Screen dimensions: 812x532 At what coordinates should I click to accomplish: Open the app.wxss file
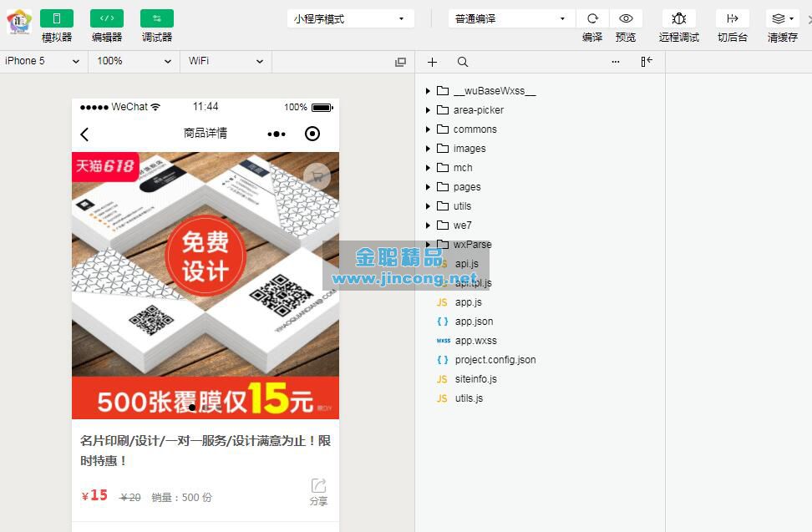[x=467, y=341]
